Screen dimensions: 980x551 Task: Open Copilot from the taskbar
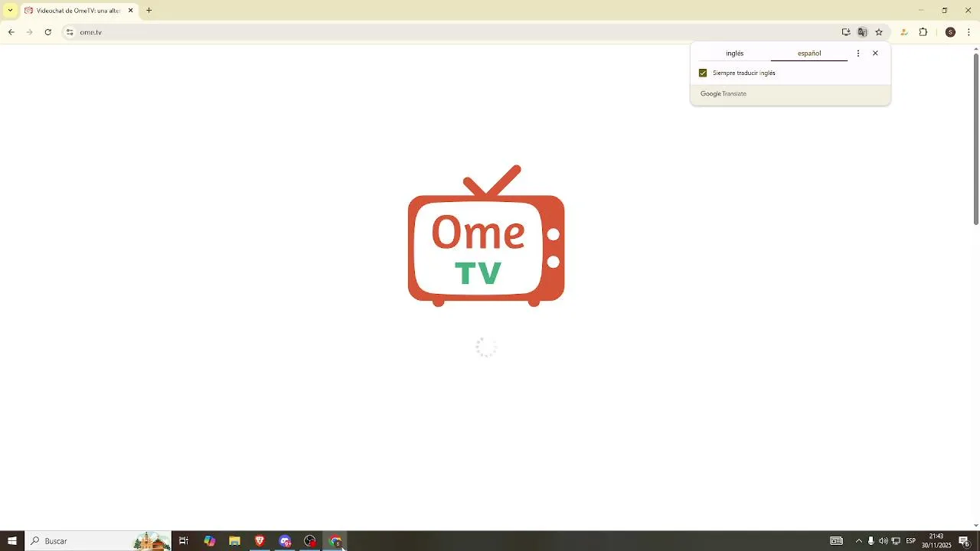pyautogui.click(x=210, y=541)
